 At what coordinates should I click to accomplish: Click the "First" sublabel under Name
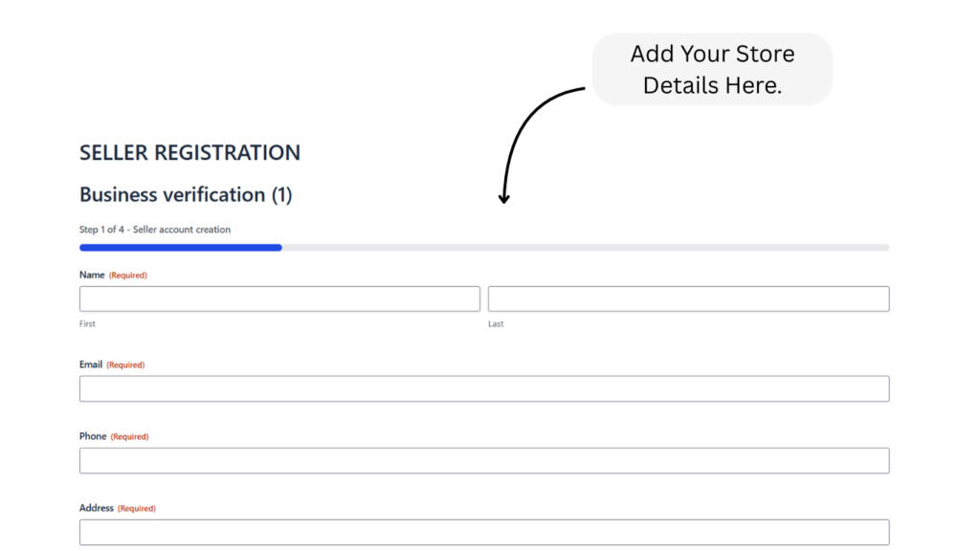(x=87, y=324)
